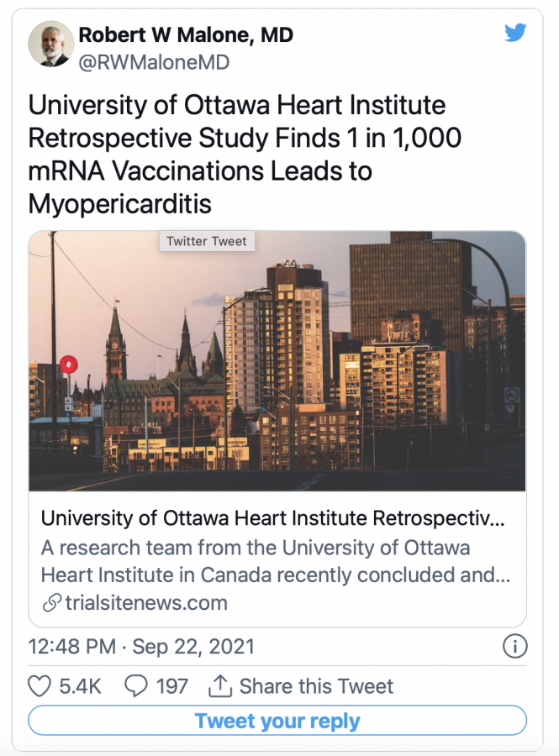Open the trialsitenews.com domain link

(145, 603)
